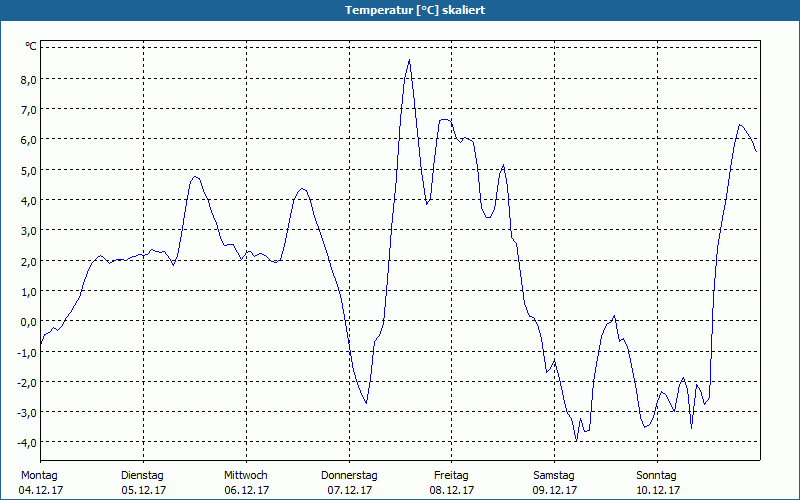Click the 2,0 axis value

[29, 261]
